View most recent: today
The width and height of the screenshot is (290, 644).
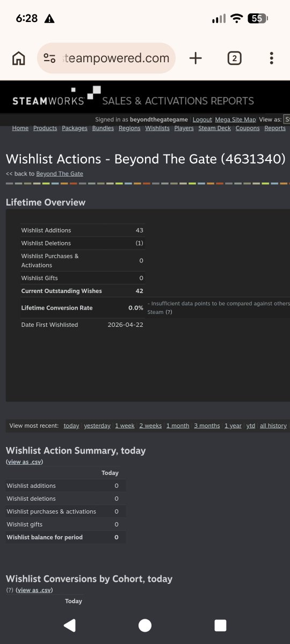coord(71,426)
